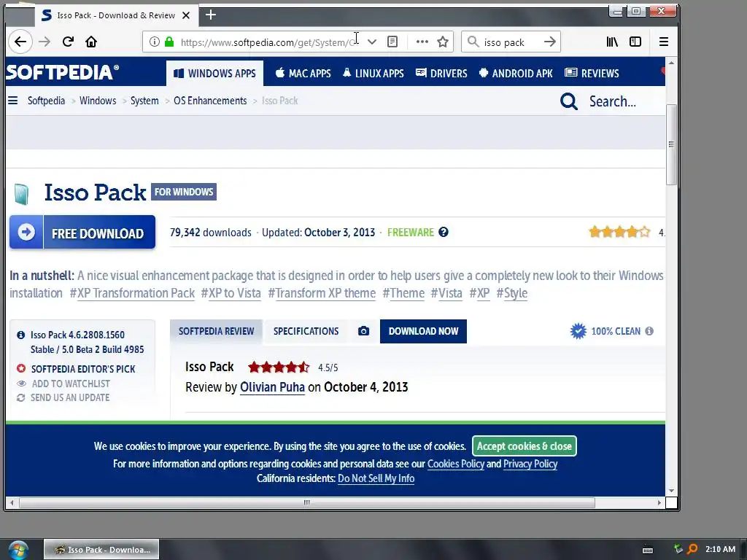
Task: Rate using the yellow star rating
Action: click(x=619, y=232)
